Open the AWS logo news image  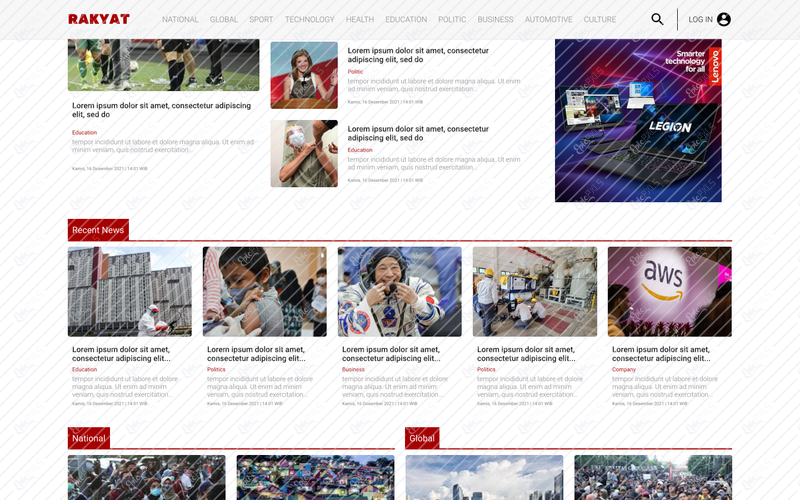(x=669, y=292)
